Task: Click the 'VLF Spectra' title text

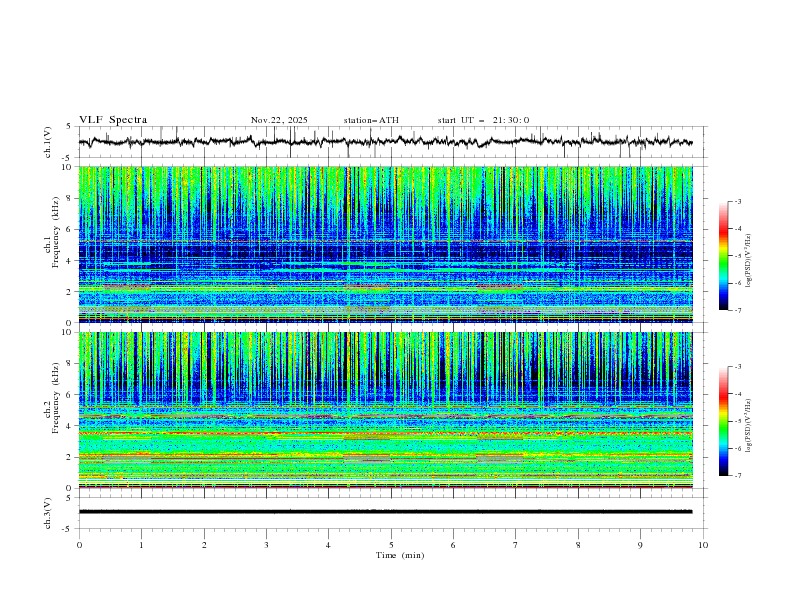Action: click(x=113, y=120)
